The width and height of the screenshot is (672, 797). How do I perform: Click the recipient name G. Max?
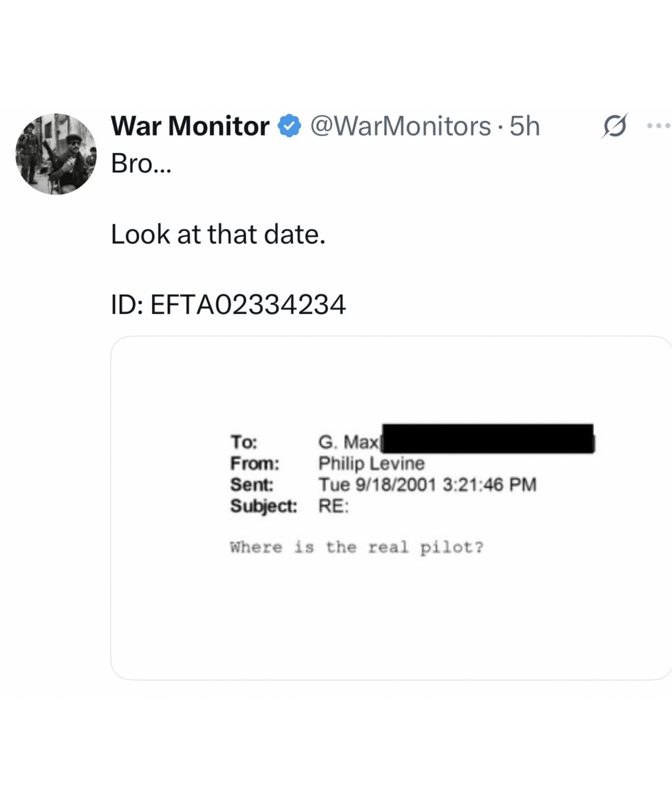[x=348, y=442]
